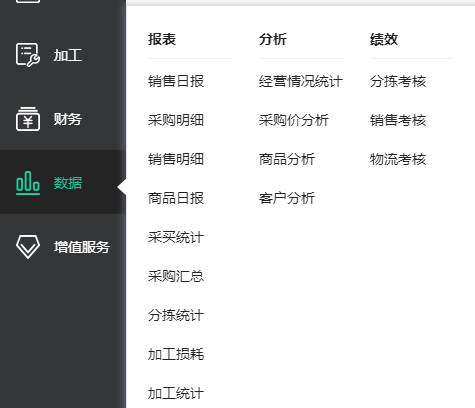Click the 财务 finance yen icon
Image resolution: width=475 pixels, height=408 pixels.
(28, 119)
